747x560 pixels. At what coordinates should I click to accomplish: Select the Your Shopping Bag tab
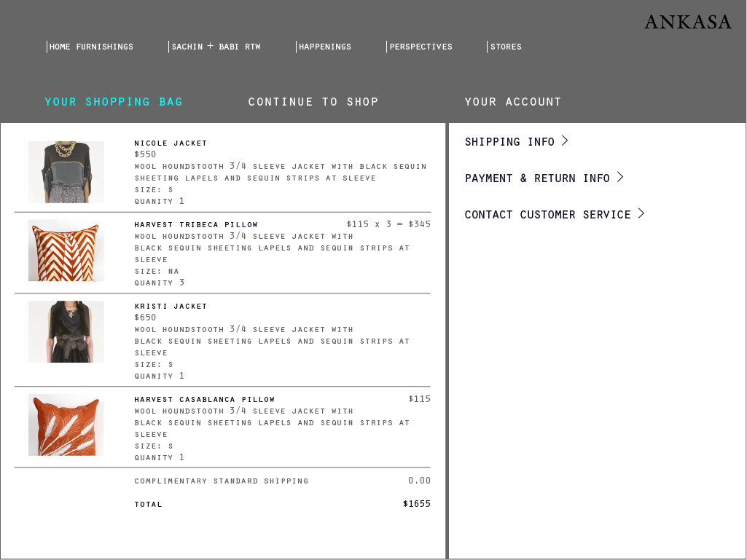click(114, 102)
